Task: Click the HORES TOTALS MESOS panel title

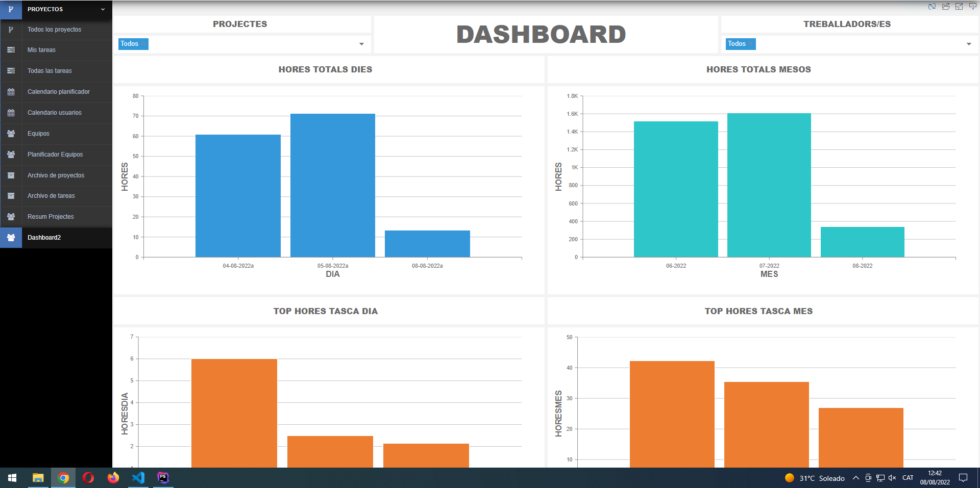Action: (758, 69)
